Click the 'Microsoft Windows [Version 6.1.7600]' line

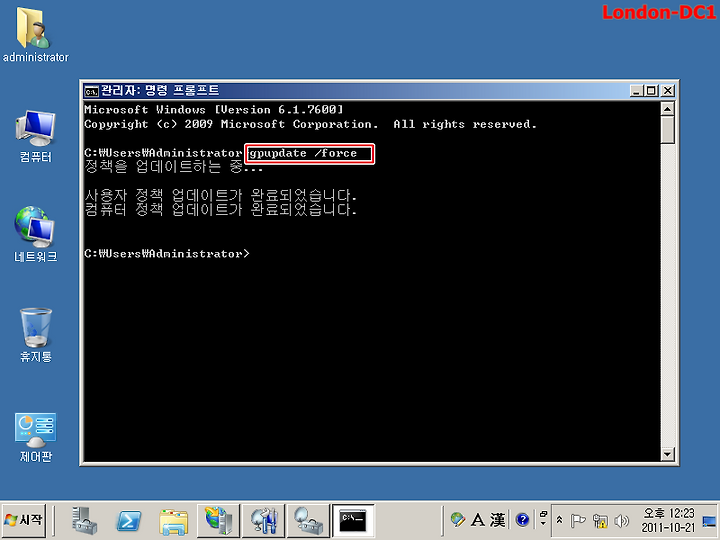pos(214,110)
